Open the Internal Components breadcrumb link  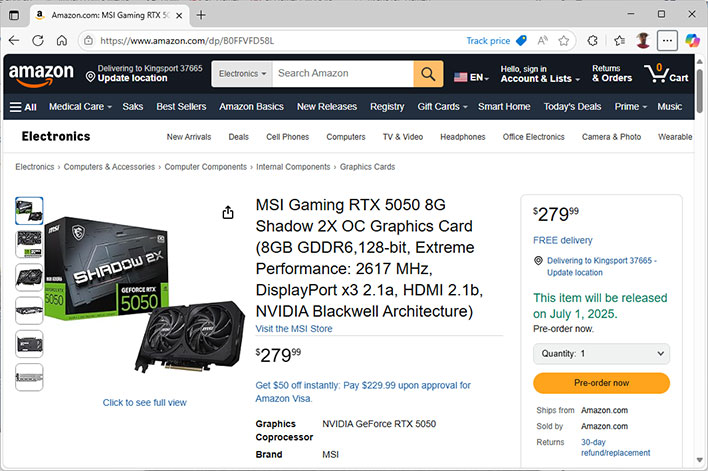pos(293,167)
